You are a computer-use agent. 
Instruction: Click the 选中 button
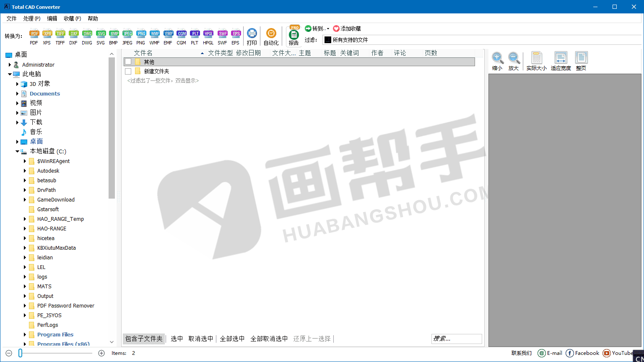pos(177,339)
